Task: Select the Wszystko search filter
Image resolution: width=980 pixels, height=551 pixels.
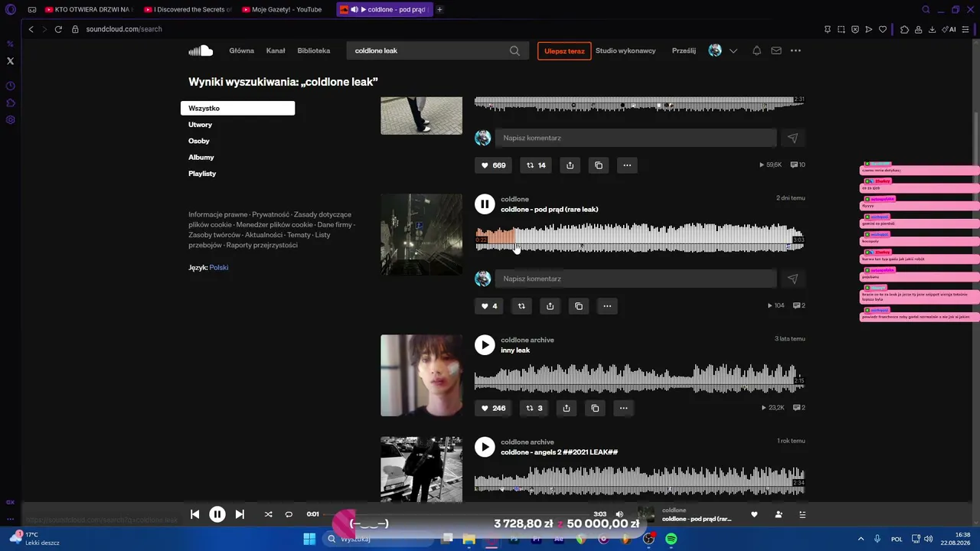Action: [237, 109]
